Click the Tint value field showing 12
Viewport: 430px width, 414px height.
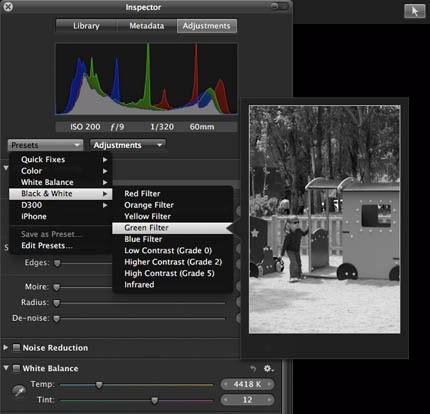tap(247, 400)
